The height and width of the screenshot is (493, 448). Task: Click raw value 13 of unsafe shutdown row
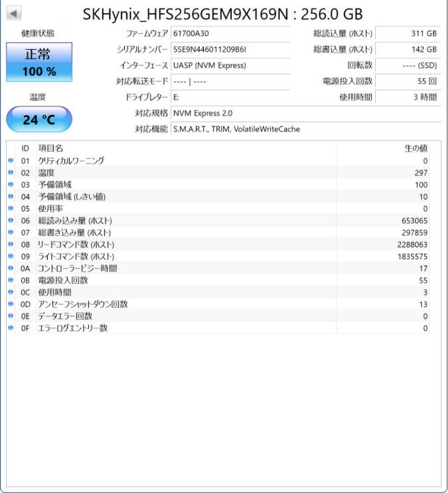pos(423,304)
